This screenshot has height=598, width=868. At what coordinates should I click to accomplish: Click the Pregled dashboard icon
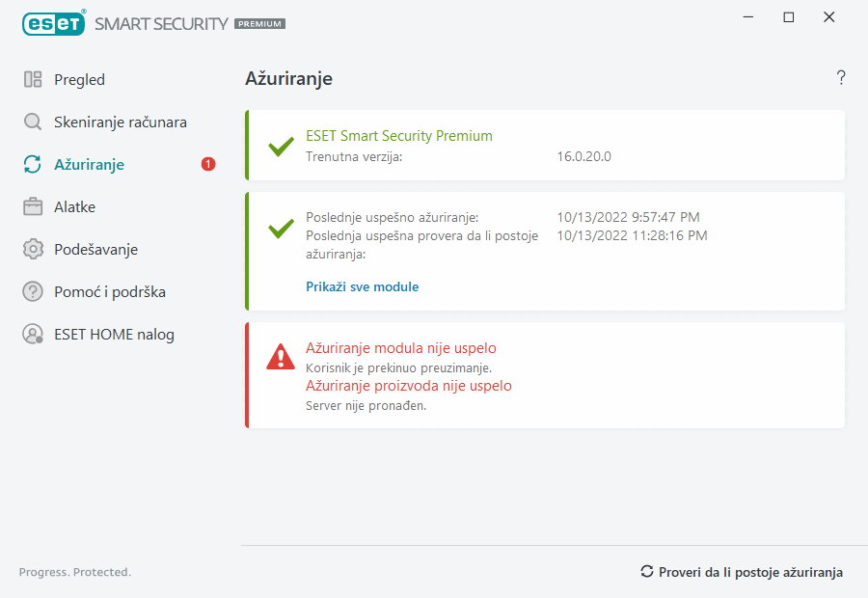click(x=33, y=80)
